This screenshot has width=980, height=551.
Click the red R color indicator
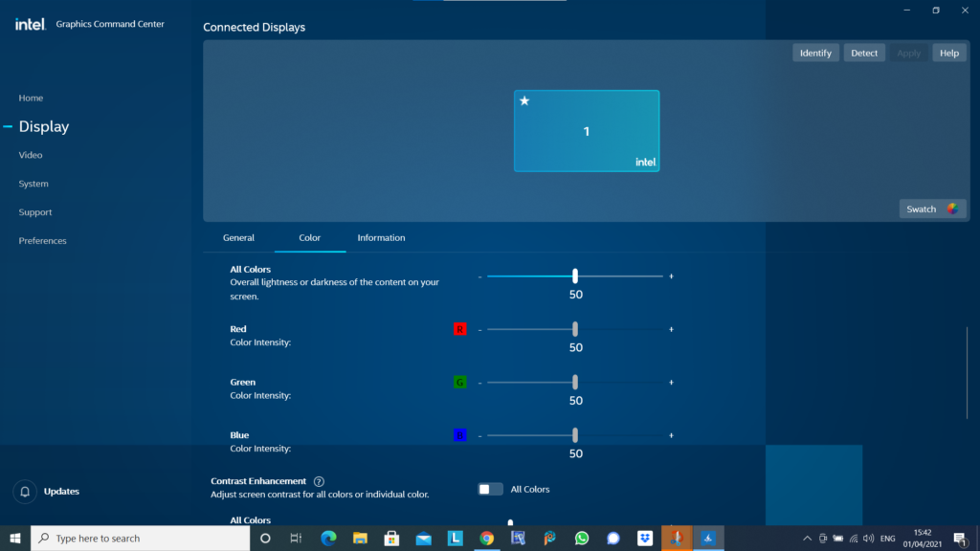click(x=459, y=329)
